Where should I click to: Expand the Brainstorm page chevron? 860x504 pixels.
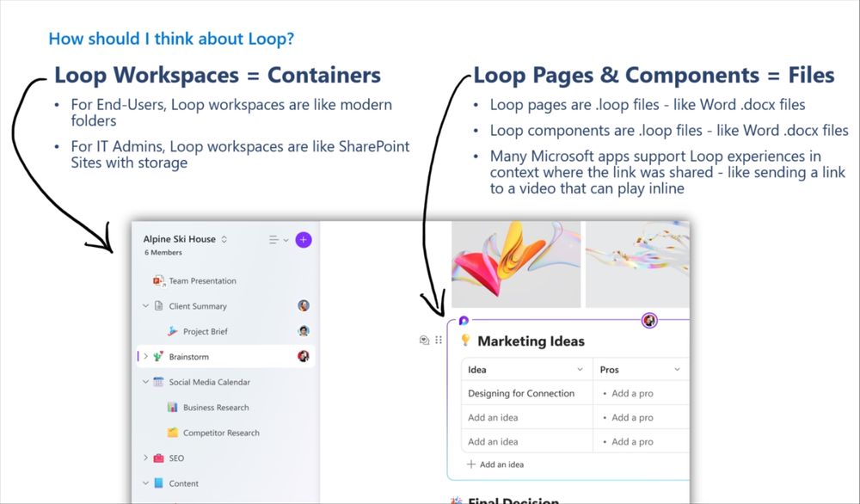145,356
